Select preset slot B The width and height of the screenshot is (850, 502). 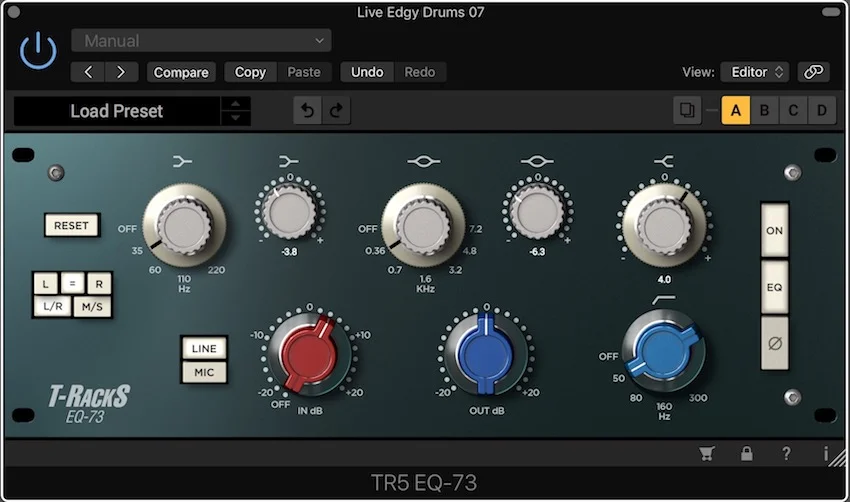click(x=764, y=111)
